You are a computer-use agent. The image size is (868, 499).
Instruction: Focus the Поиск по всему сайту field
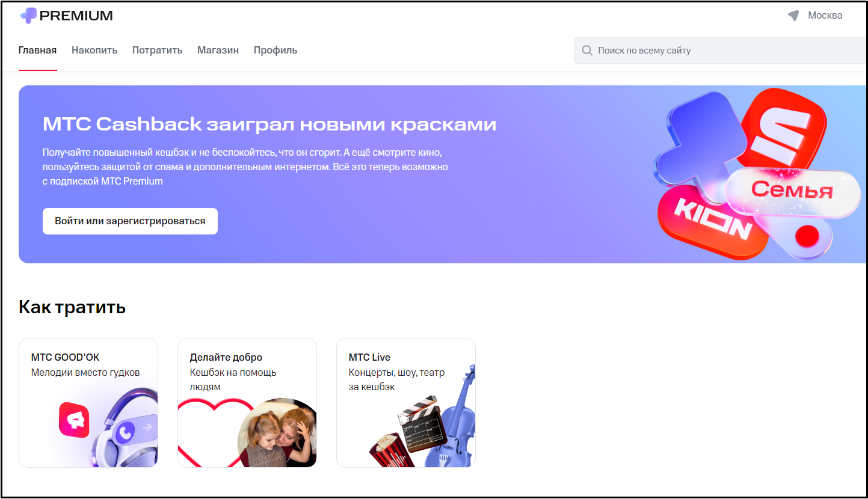pyautogui.click(x=721, y=51)
